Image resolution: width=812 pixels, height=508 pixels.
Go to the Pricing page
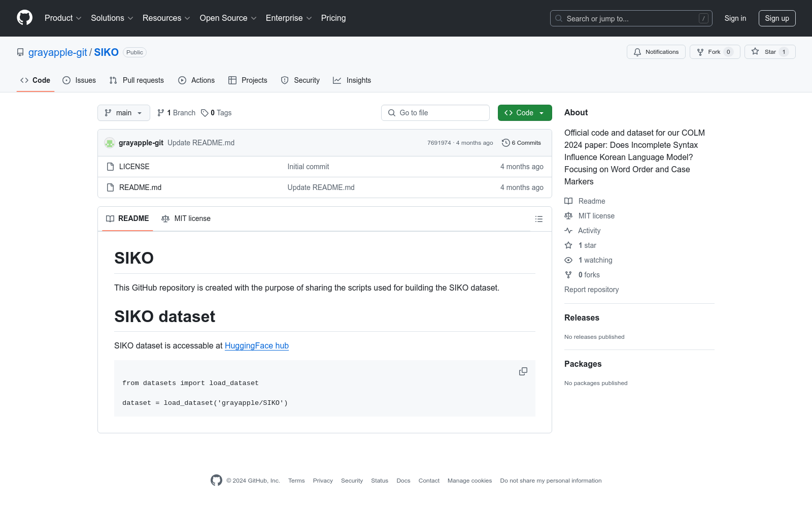[333, 18]
